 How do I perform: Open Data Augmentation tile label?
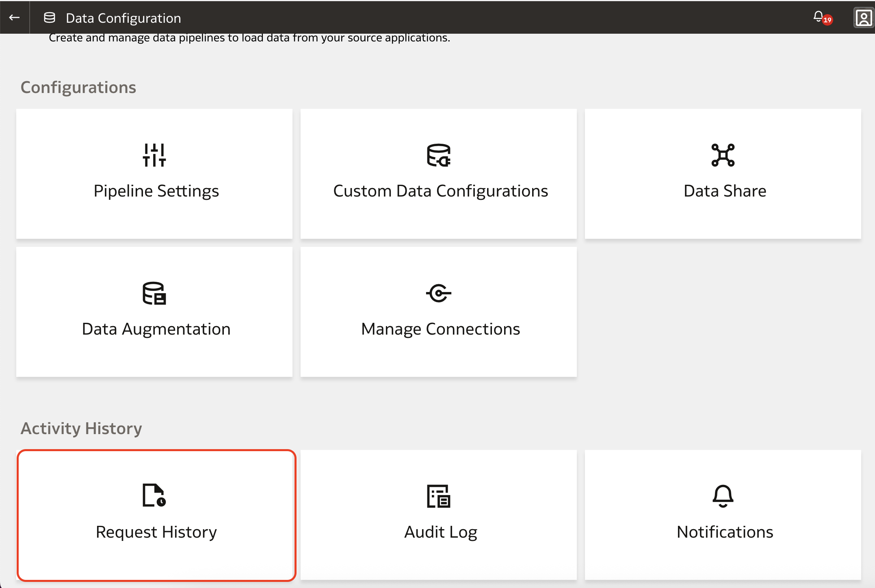tap(156, 329)
